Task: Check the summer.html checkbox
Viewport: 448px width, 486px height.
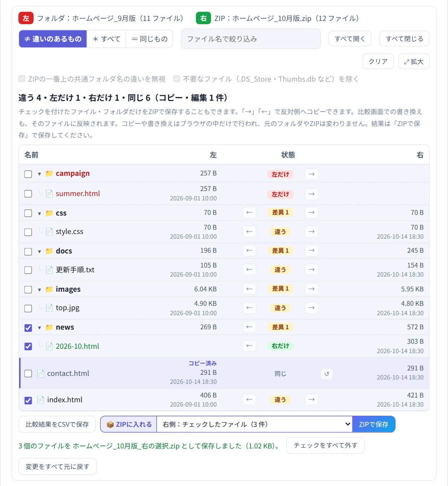Action: 28,194
